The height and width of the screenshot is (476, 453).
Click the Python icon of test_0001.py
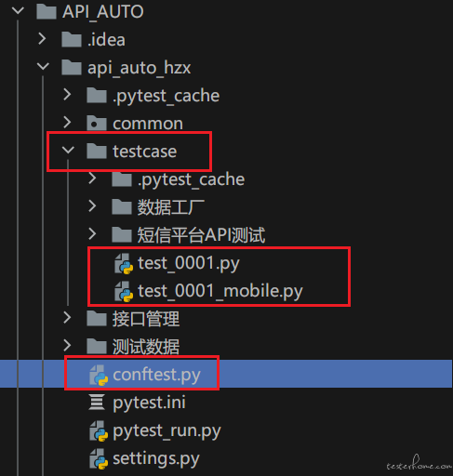tap(124, 263)
